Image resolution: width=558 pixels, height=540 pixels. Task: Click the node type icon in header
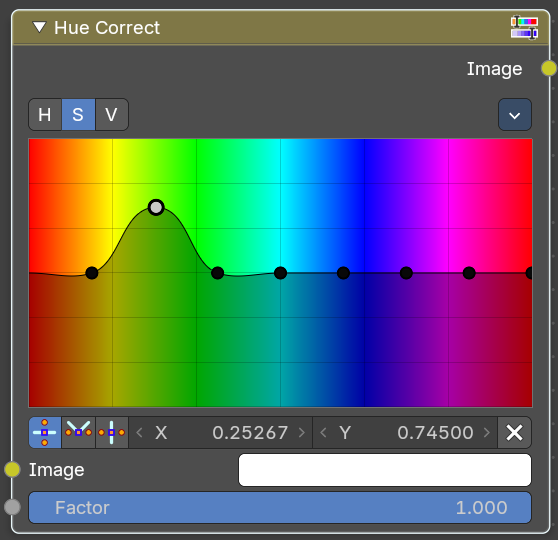(x=524, y=27)
